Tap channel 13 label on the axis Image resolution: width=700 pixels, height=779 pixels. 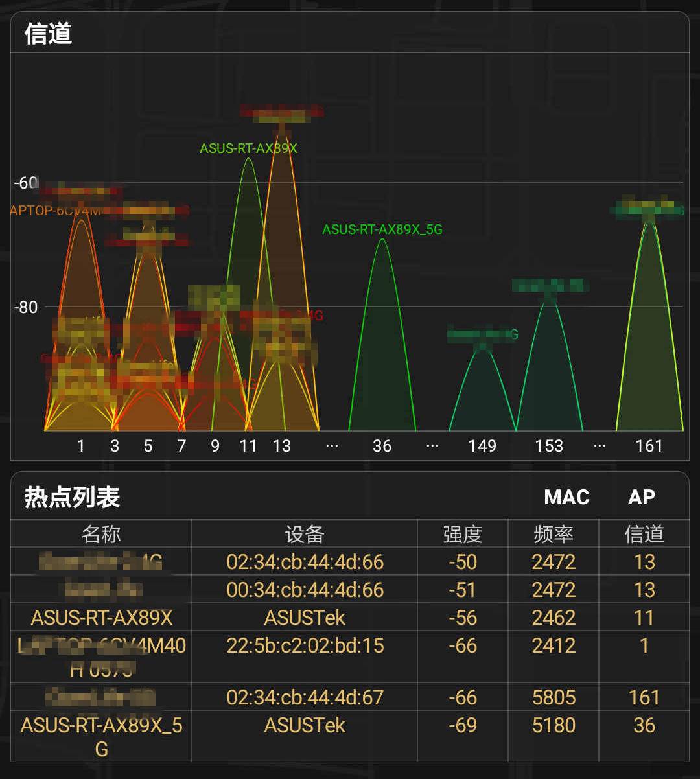282,446
